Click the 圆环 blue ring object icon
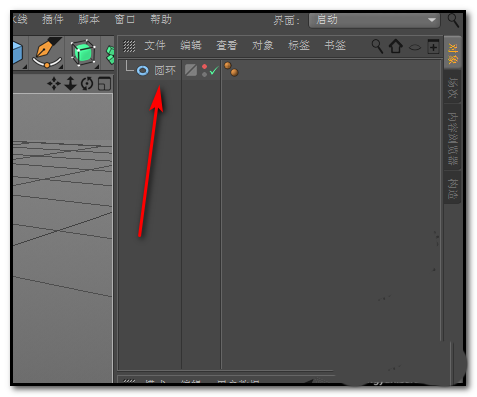This screenshot has height=397, width=477. click(x=143, y=70)
